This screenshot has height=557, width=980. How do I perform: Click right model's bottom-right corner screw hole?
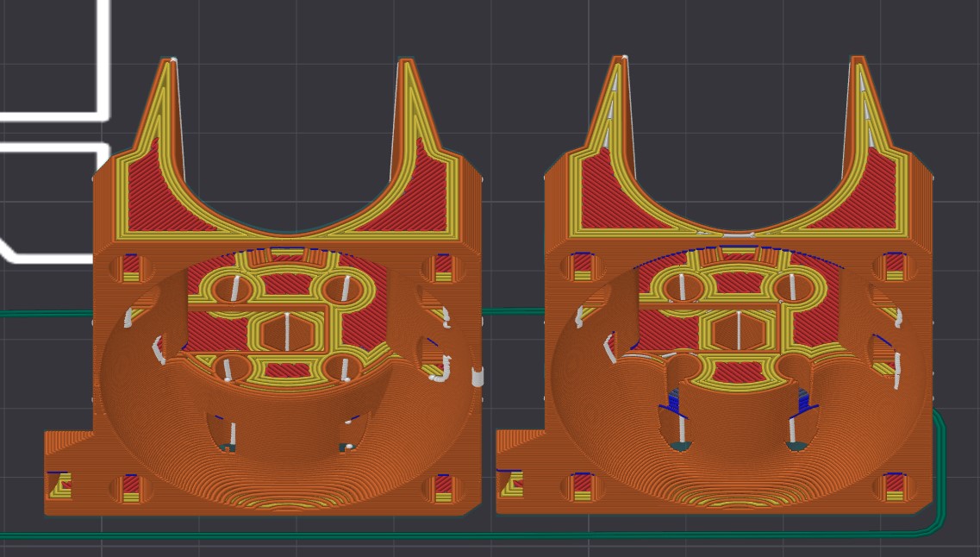click(894, 486)
